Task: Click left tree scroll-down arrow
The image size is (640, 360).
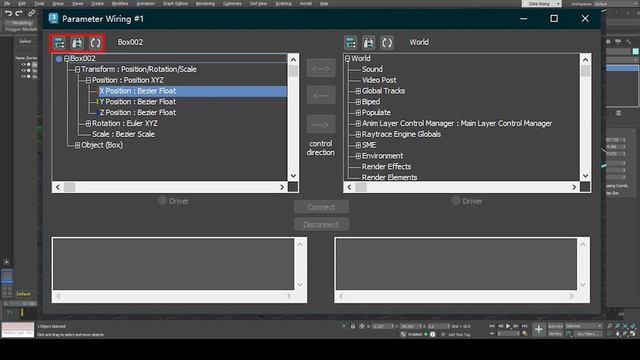Action: point(293,176)
